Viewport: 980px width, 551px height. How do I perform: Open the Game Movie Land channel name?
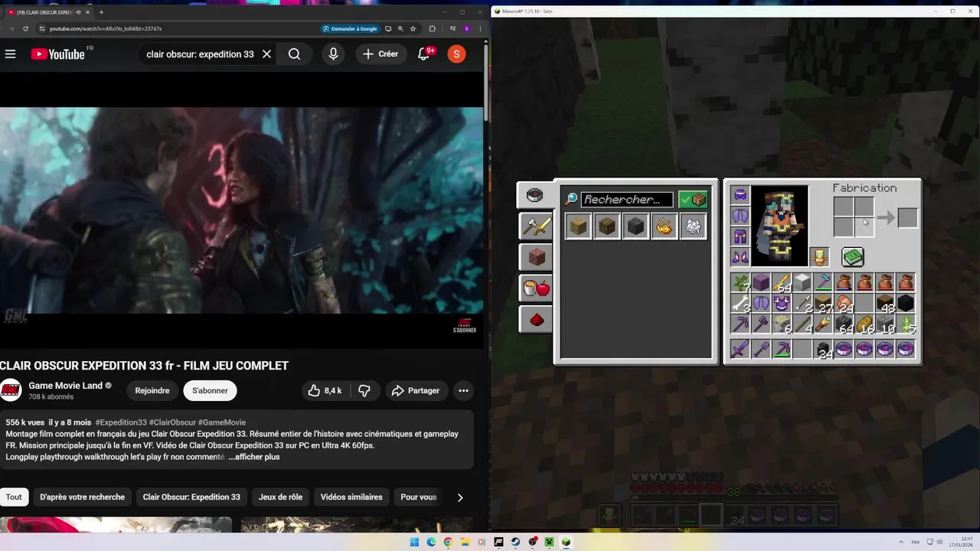coord(65,386)
